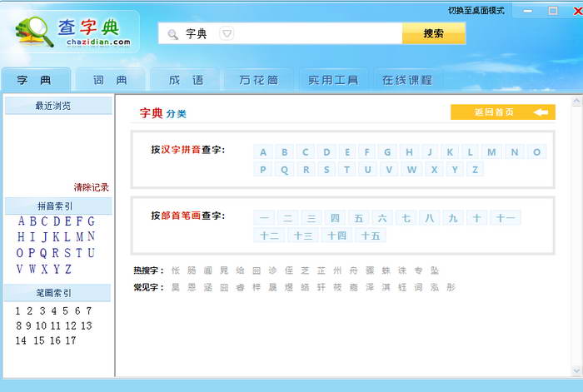Click the chazidian logo in the header
The image size is (583, 392).
click(73, 32)
